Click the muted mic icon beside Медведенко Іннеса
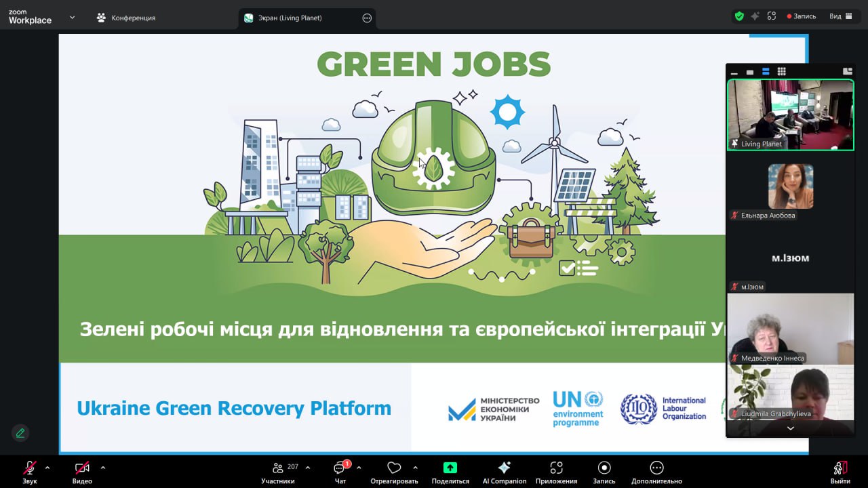Screen dimensions: 868x488 pos(734,358)
